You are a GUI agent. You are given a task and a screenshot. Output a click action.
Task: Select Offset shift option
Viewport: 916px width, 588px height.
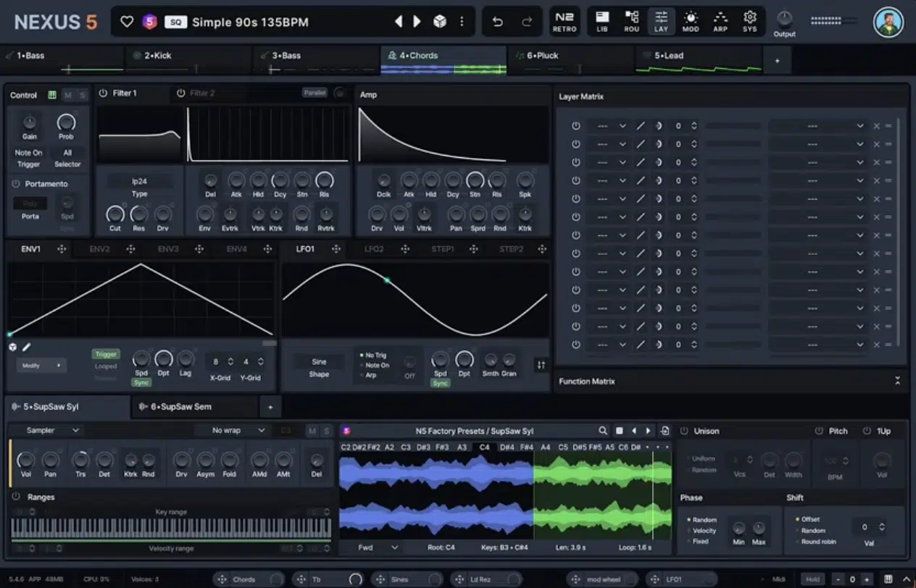807,519
